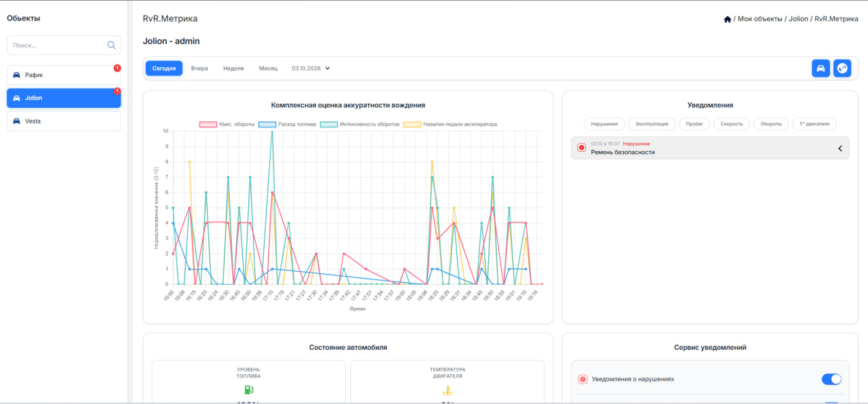Filter notifications by T° двигателя
Screen dimensions: 868x404
(x=814, y=124)
